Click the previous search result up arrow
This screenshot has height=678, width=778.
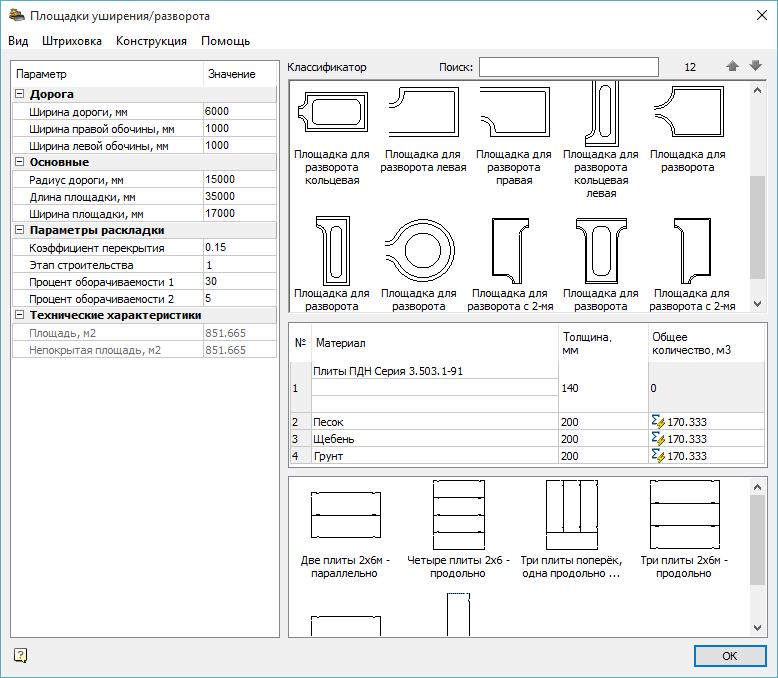click(x=732, y=67)
